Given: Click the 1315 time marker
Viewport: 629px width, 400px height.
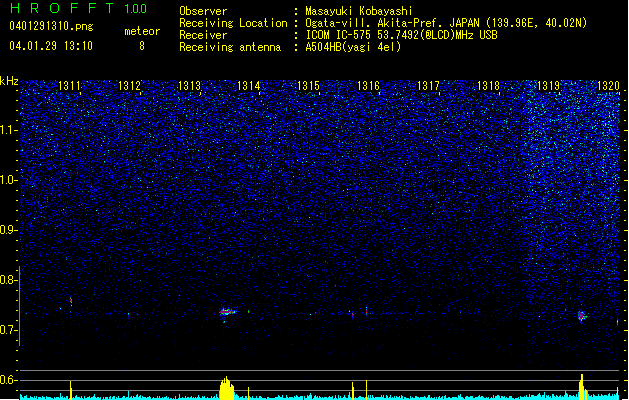Looking at the screenshot, I should coord(308,86).
